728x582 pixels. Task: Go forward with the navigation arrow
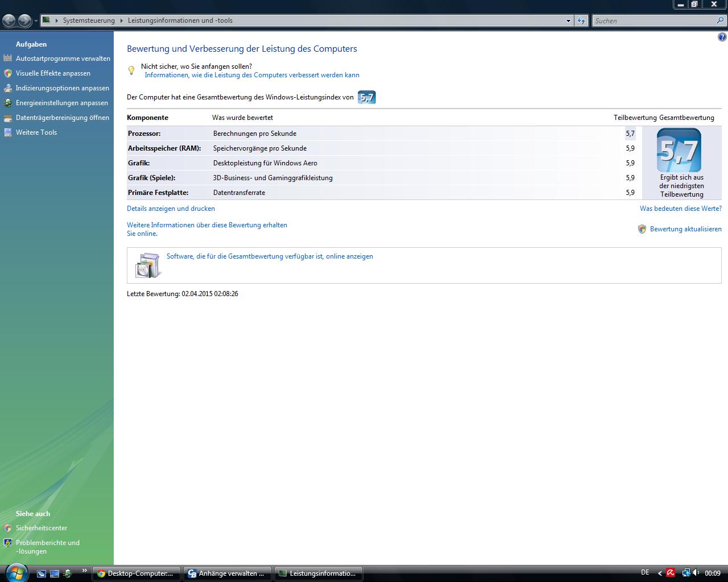pyautogui.click(x=24, y=21)
